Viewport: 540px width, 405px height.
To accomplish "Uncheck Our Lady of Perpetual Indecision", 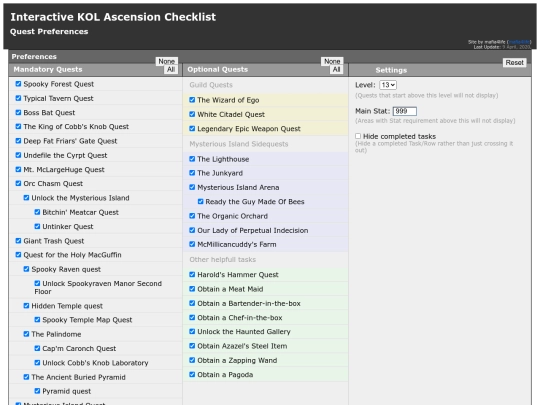I will click(x=192, y=230).
